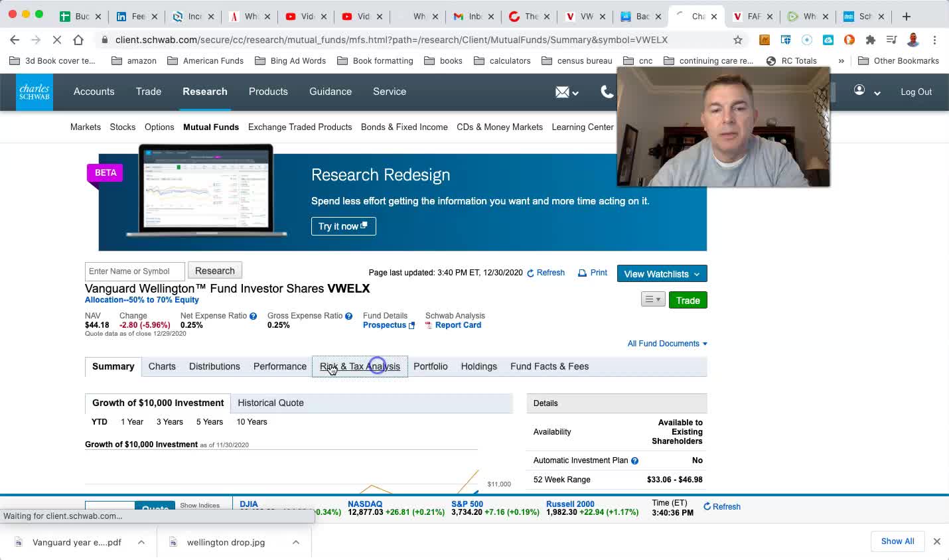
Task: Open wellington drop.jpg download options
Action: click(x=296, y=542)
